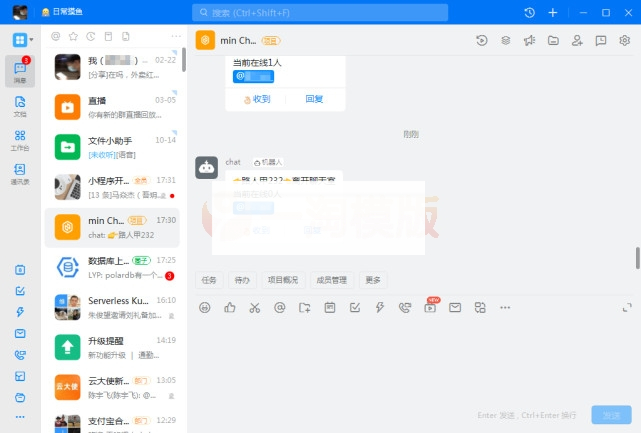Viewport: 641px width, 433px height.
Task: Open the 文档 documents sidebar icon
Action: pyautogui.click(x=20, y=104)
